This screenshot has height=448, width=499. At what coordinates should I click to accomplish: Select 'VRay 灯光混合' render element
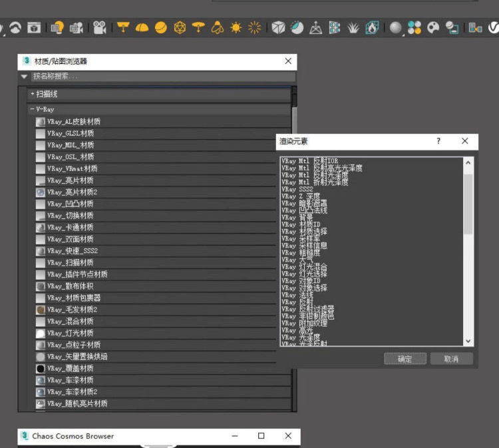click(304, 267)
